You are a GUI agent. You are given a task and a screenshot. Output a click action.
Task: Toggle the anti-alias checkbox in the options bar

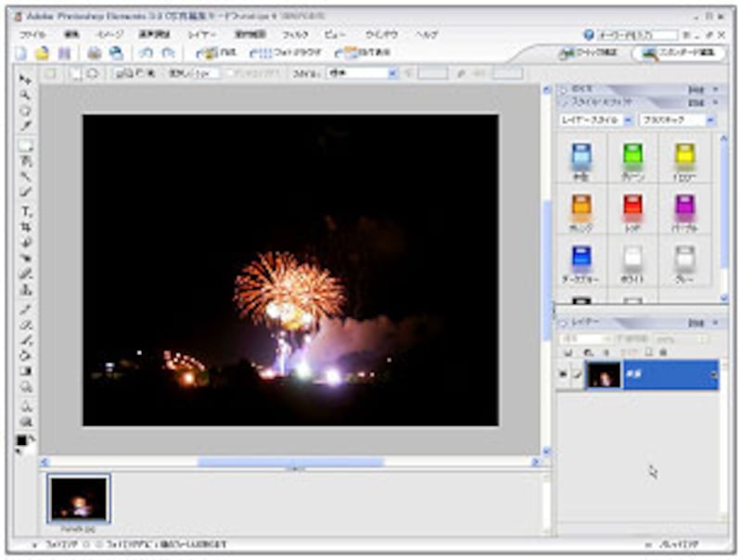click(229, 73)
